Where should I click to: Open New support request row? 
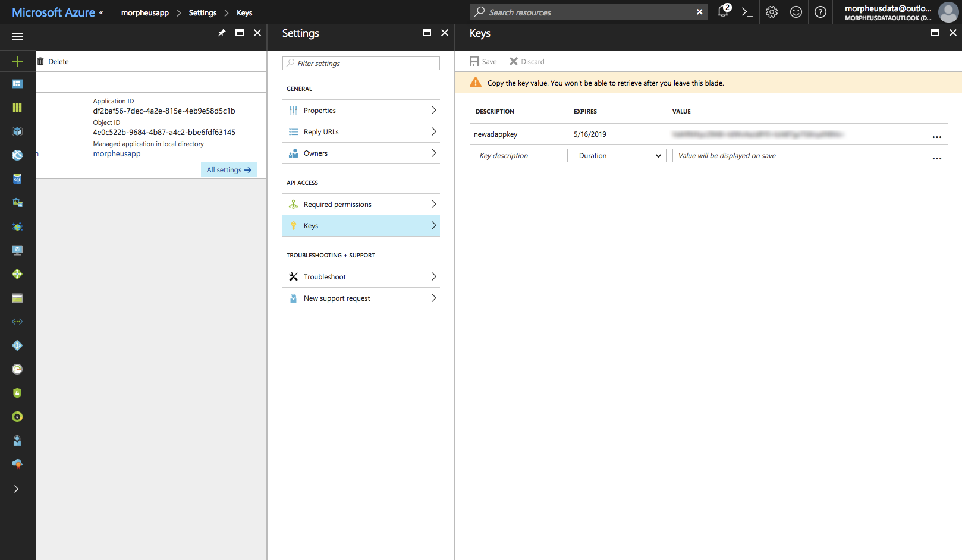(x=361, y=298)
